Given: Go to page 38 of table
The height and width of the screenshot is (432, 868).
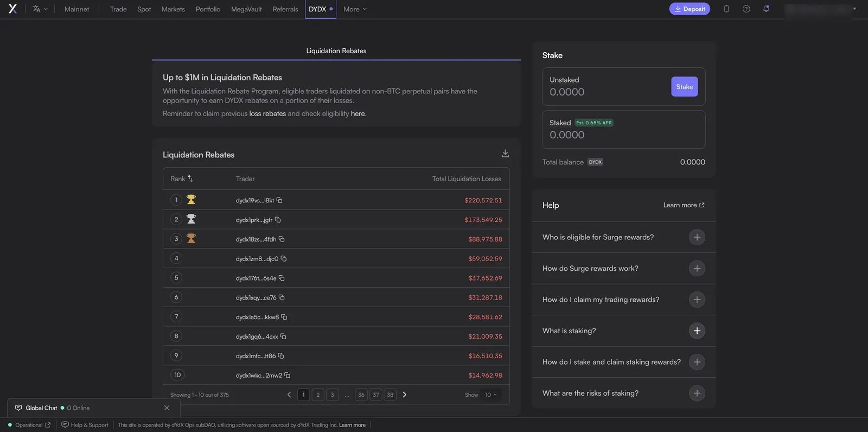Looking at the screenshot, I should 390,395.
